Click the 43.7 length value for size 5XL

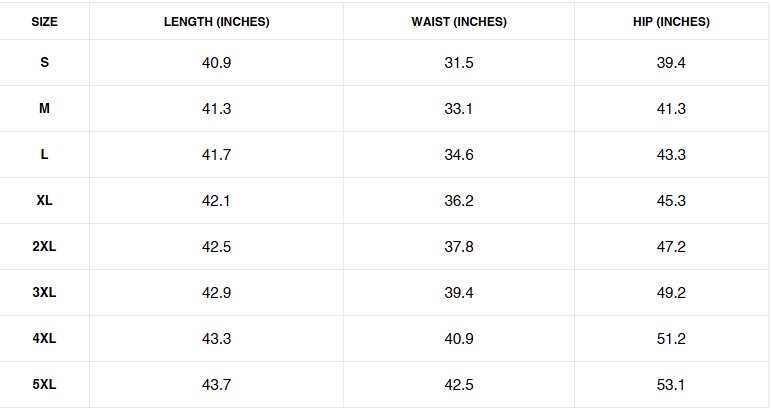(x=217, y=385)
